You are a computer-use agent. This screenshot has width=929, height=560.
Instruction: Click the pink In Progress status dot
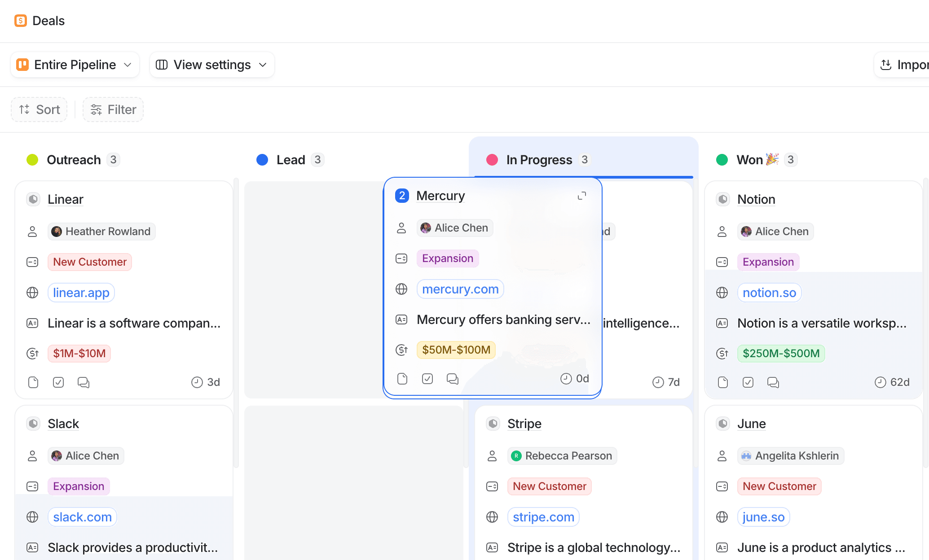tap(492, 160)
